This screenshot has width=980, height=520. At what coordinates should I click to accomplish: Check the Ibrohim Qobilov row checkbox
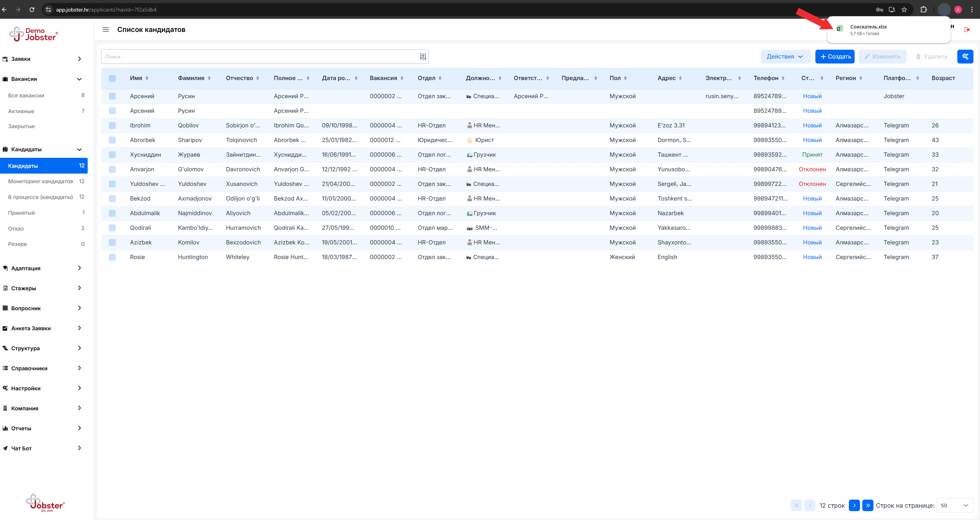[x=112, y=125]
